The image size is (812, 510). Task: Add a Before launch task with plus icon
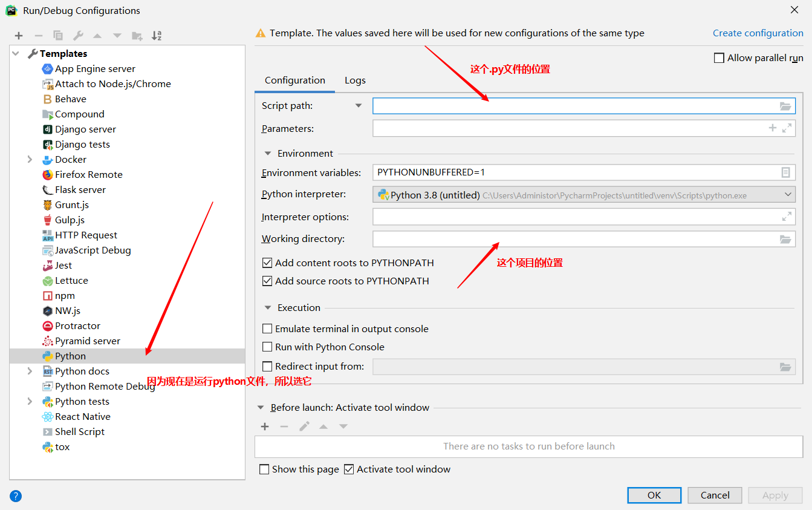point(265,427)
